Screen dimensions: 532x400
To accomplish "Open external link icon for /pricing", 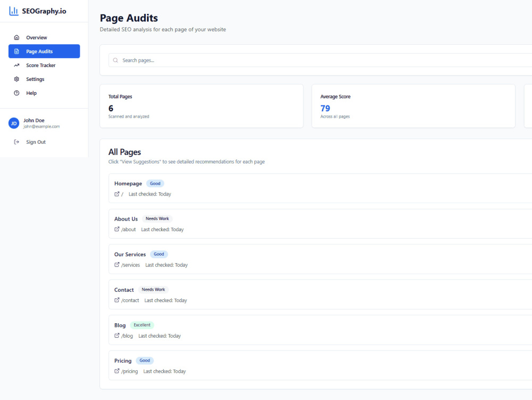I will pyautogui.click(x=117, y=371).
